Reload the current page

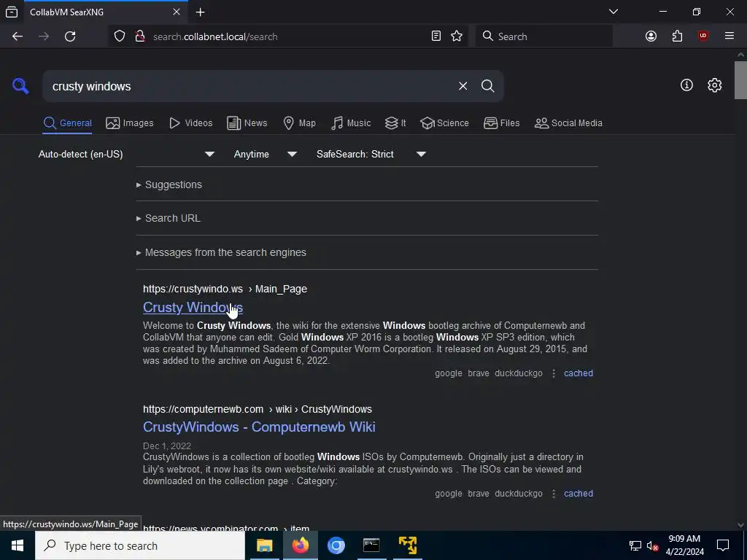(70, 36)
